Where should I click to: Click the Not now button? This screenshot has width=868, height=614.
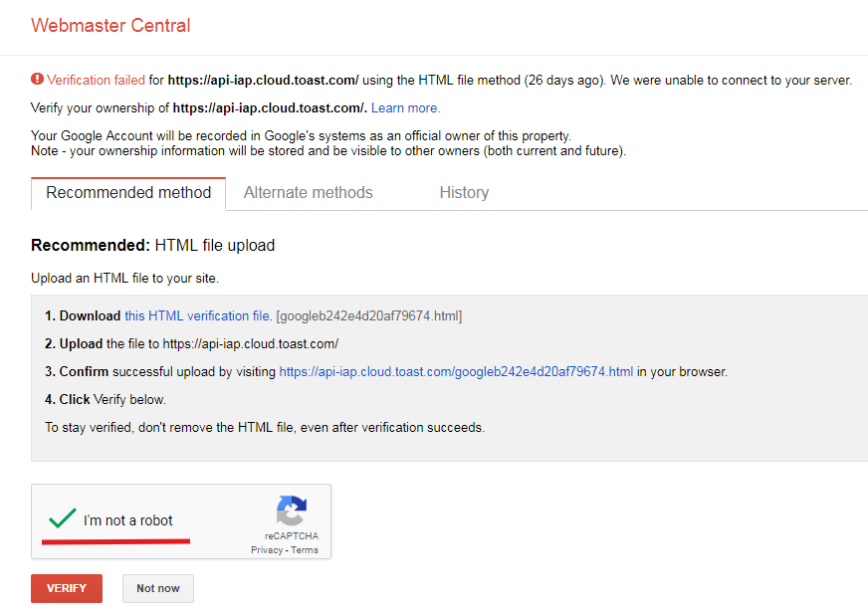[157, 588]
